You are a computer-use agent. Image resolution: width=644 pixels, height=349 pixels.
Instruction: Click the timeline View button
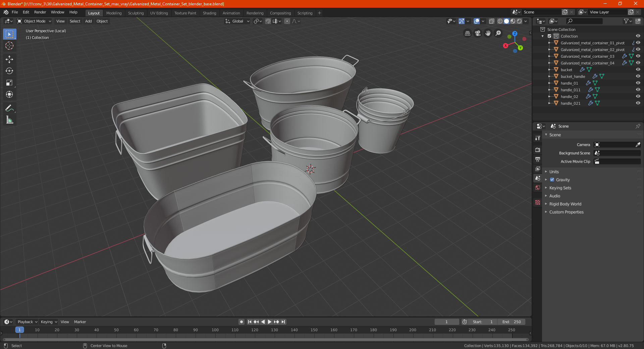pos(65,322)
